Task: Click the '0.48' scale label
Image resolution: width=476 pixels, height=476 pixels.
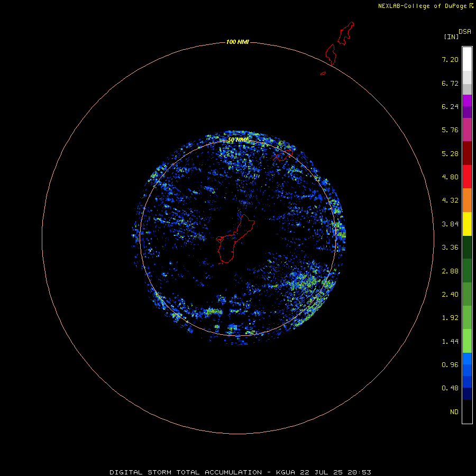Action: (450, 388)
